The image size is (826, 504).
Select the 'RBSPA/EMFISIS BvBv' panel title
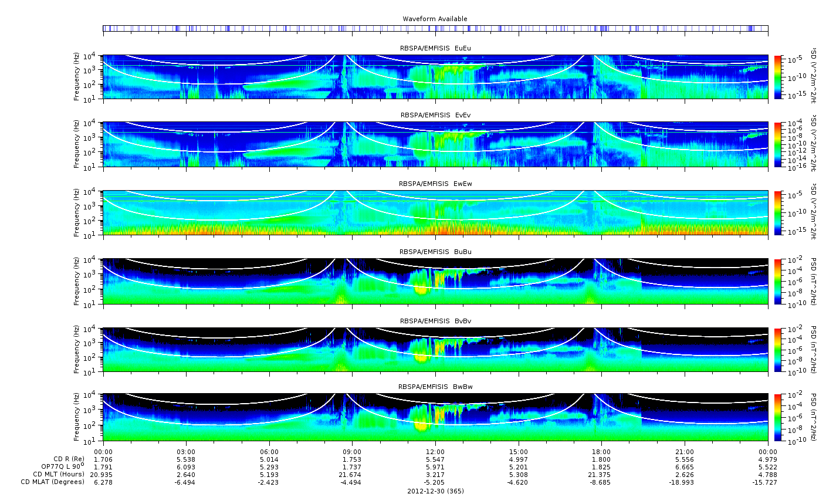(435, 321)
